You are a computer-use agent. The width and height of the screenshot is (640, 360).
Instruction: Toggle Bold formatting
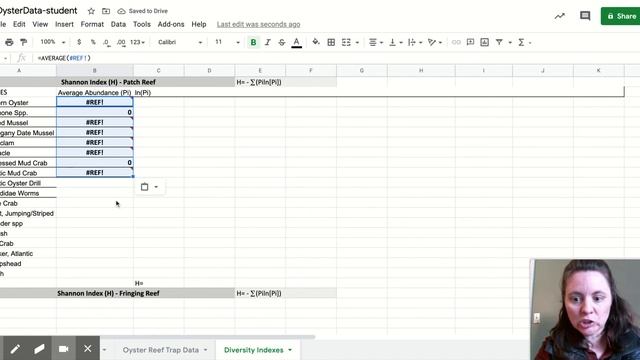point(253,42)
